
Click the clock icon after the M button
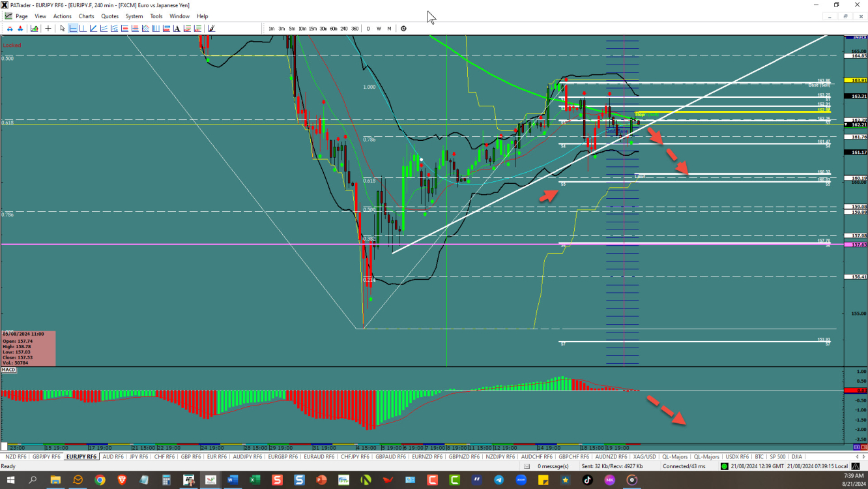(x=403, y=28)
